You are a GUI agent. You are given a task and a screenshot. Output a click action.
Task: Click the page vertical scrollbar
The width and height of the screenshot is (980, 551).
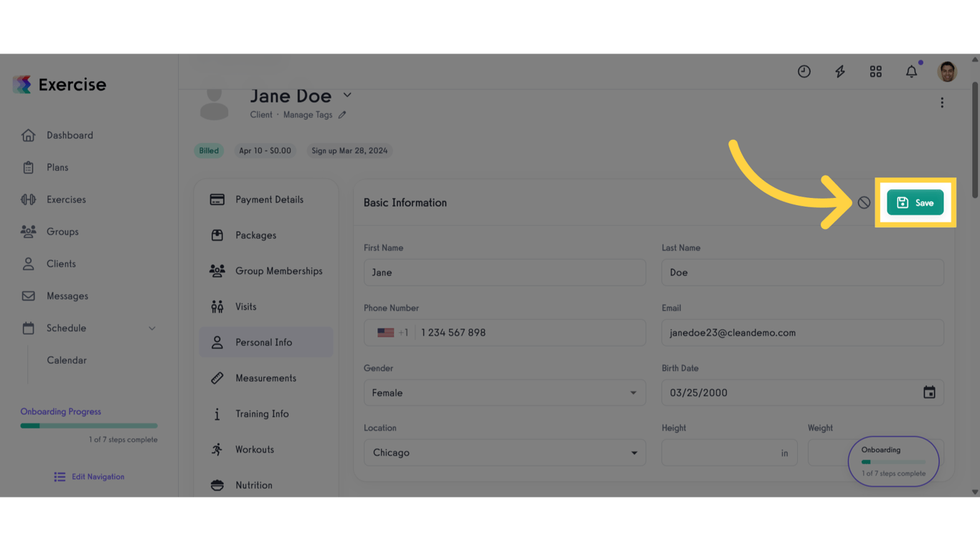point(975,140)
